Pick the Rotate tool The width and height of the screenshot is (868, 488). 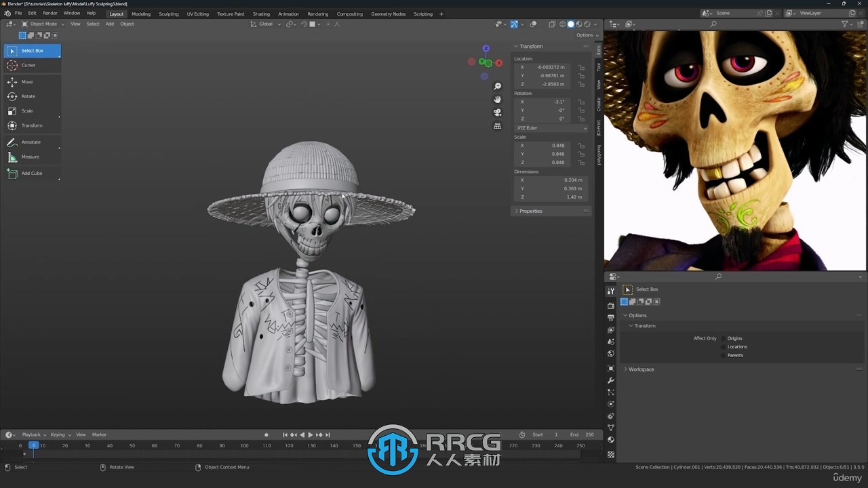tap(32, 96)
